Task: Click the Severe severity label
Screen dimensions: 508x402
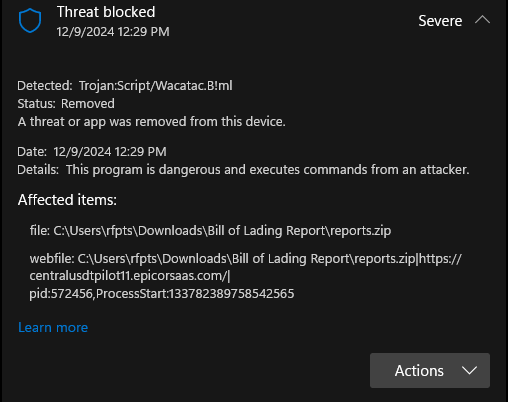Action: click(x=440, y=21)
